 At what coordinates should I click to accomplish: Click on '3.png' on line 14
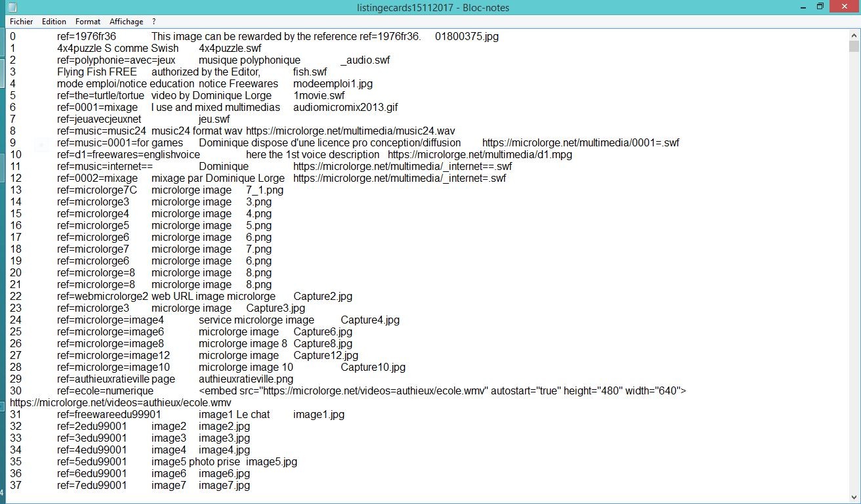point(259,202)
